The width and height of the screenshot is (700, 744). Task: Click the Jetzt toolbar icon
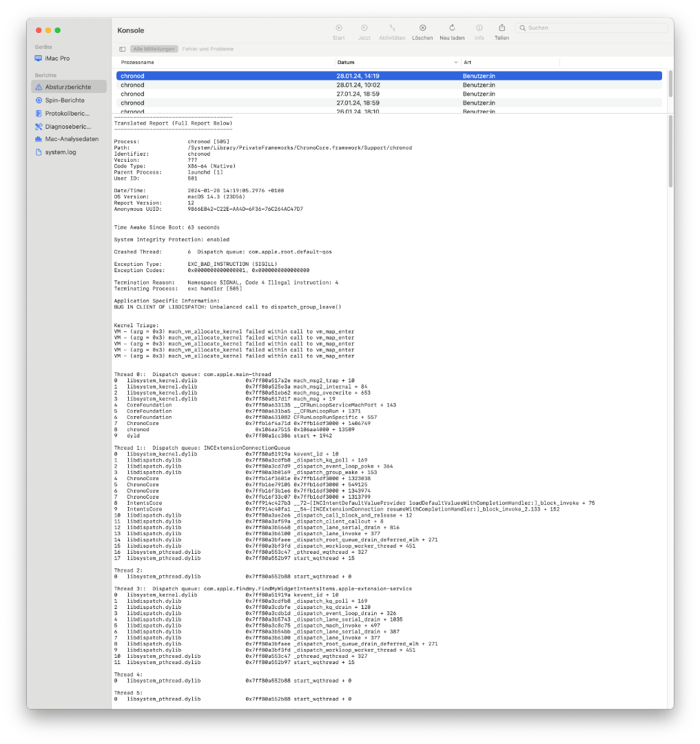coord(364,28)
